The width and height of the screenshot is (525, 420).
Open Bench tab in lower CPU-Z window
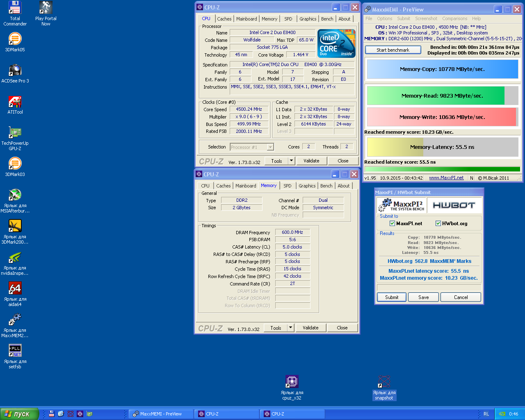point(326,186)
